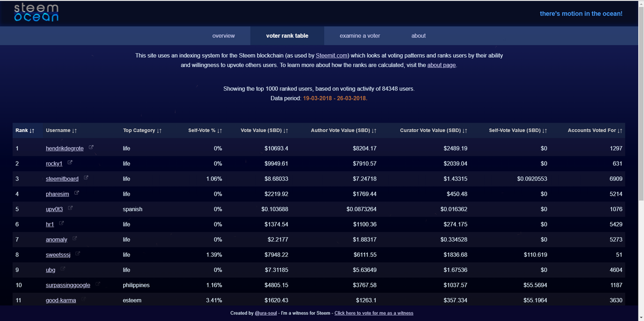Open good-karma username link
The image size is (644, 321).
pyautogui.click(x=61, y=300)
